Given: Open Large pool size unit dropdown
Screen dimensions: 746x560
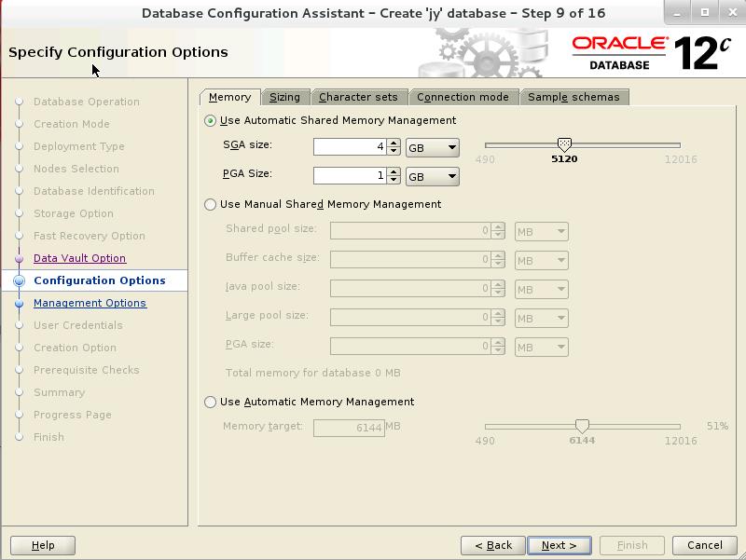Looking at the screenshot, I should pos(542,318).
